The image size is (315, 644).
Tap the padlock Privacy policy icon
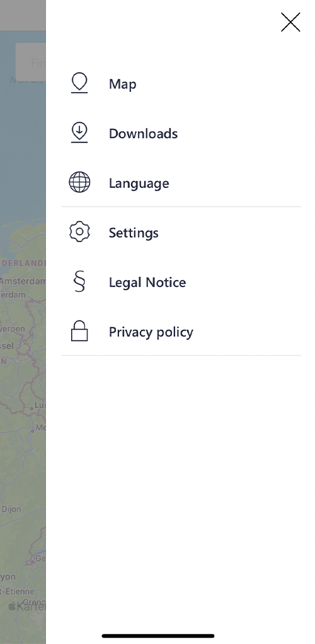pyautogui.click(x=79, y=331)
